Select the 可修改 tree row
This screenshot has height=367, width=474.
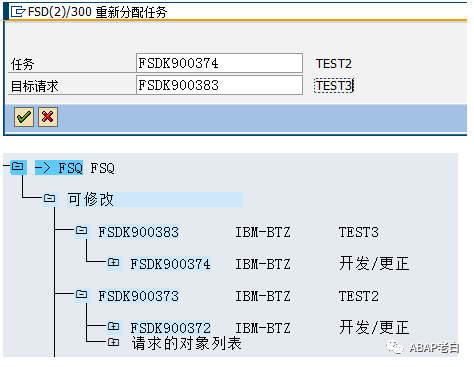click(155, 199)
